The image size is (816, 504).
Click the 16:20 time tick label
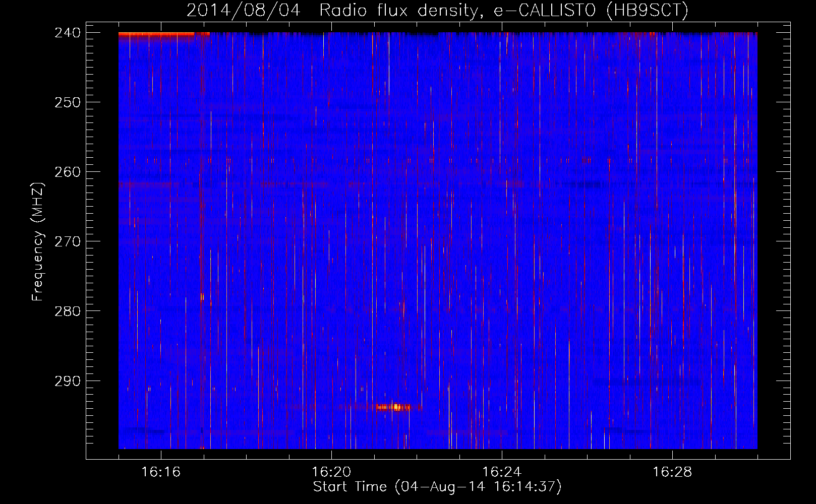331,472
